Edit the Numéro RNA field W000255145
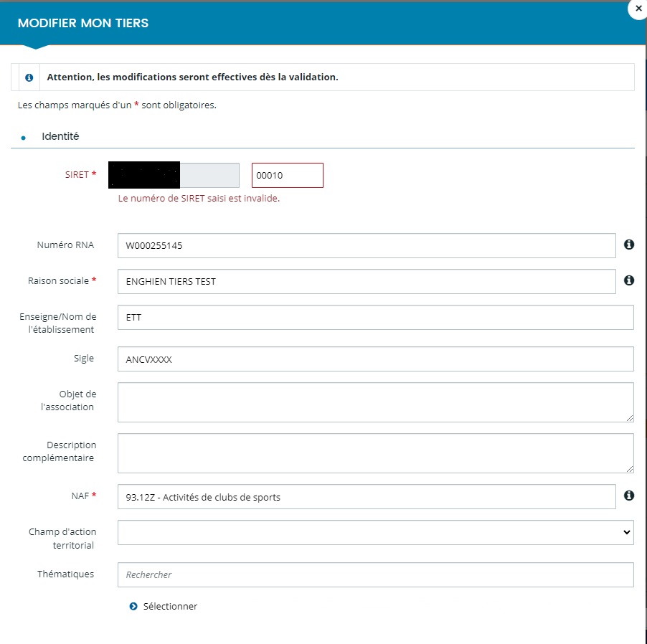Image resolution: width=647 pixels, height=644 pixels. (367, 245)
